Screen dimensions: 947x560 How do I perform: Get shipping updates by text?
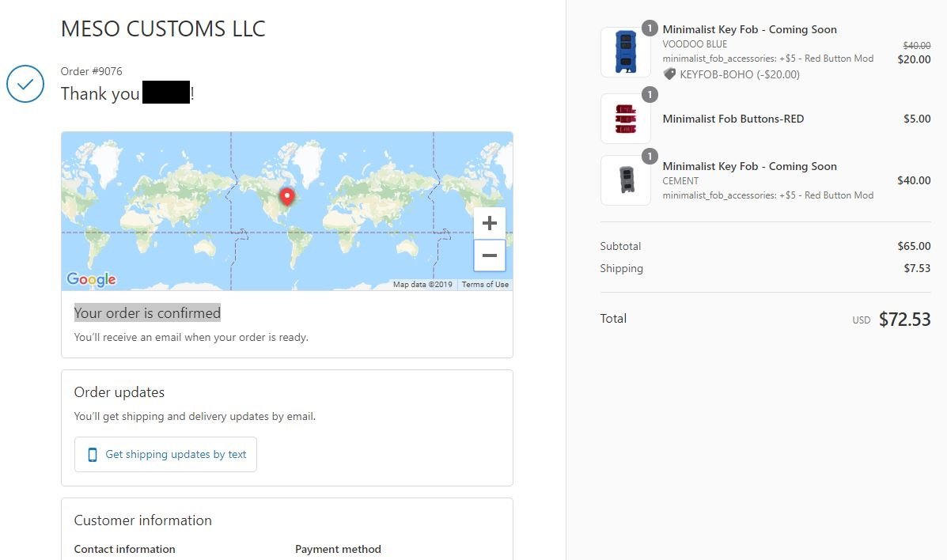click(165, 454)
